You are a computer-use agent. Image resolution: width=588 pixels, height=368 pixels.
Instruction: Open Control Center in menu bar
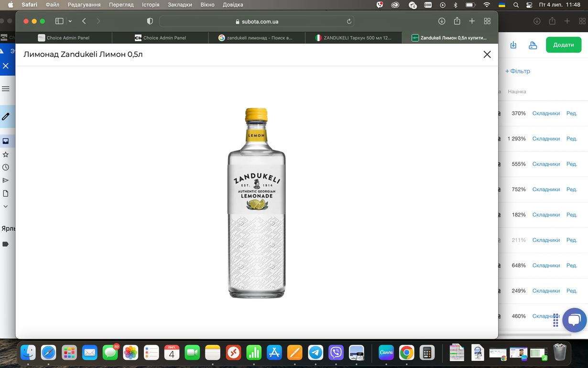tap(529, 5)
